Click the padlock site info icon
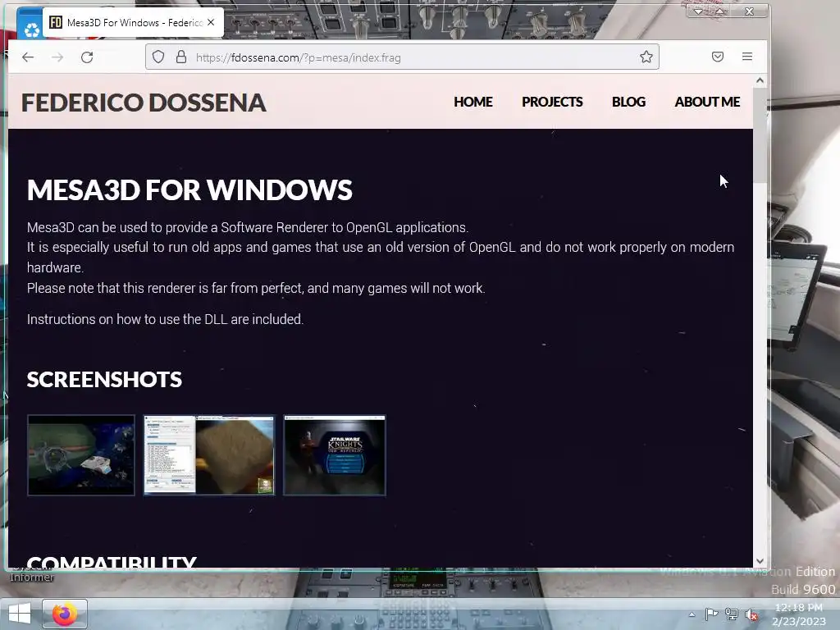Viewport: 840px width, 630px height. (181, 57)
